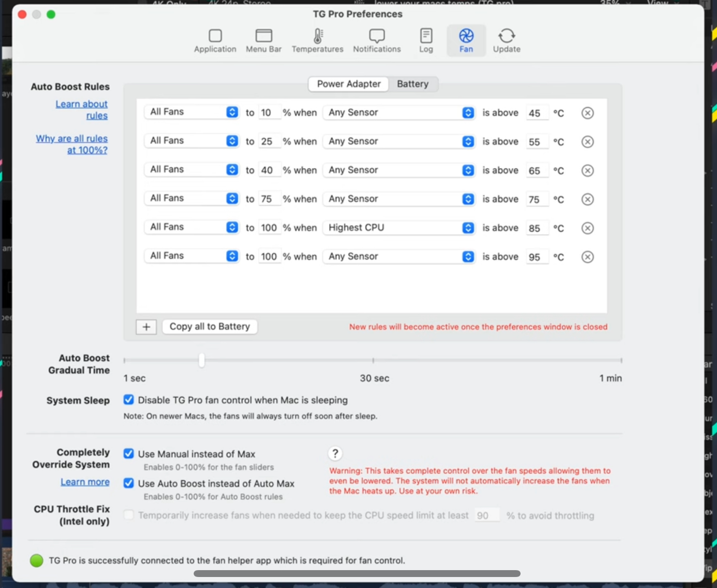Screen dimensions: 717x588
Task: Open Any Sensor dropdown in 95 °C rule
Action: click(399, 257)
